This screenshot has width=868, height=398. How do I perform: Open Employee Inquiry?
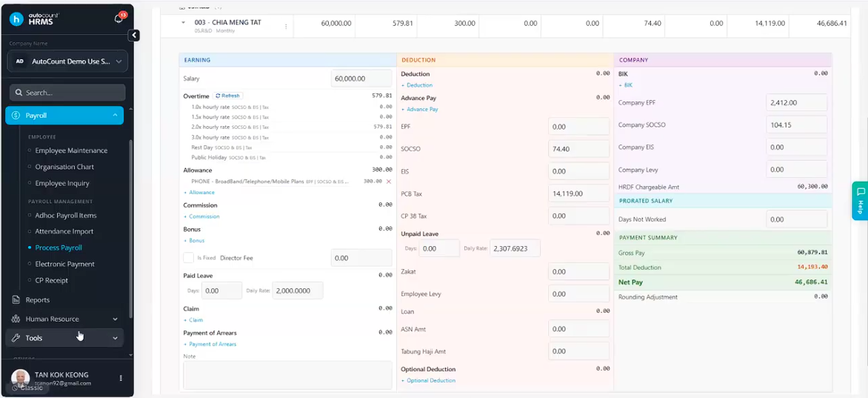62,183
